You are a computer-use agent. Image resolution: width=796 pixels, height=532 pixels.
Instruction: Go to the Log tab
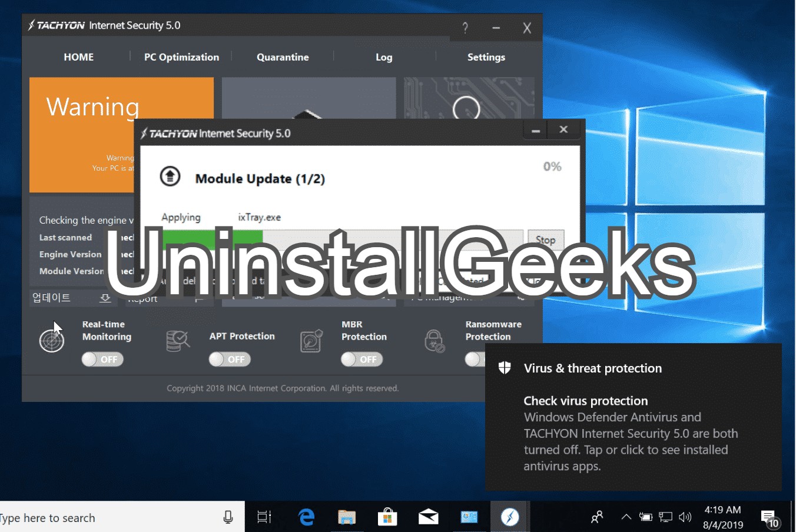384,57
